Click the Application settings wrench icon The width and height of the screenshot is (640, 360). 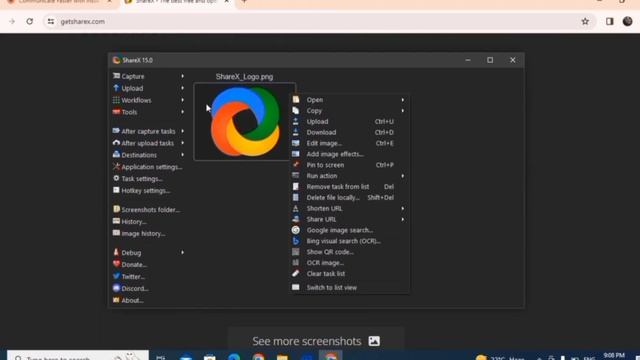click(x=116, y=166)
